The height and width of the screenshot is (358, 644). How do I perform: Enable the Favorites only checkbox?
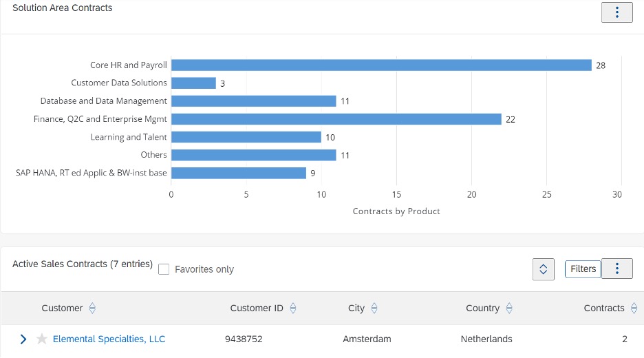coord(164,269)
